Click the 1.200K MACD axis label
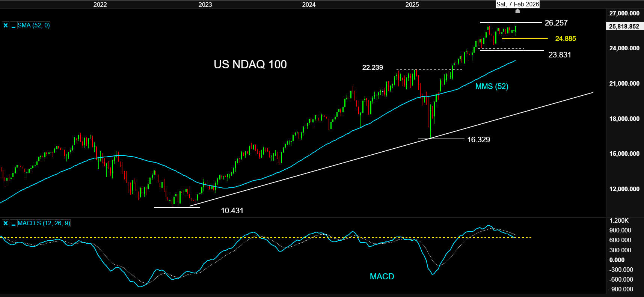Image resolution: width=644 pixels, height=297 pixels. point(619,220)
